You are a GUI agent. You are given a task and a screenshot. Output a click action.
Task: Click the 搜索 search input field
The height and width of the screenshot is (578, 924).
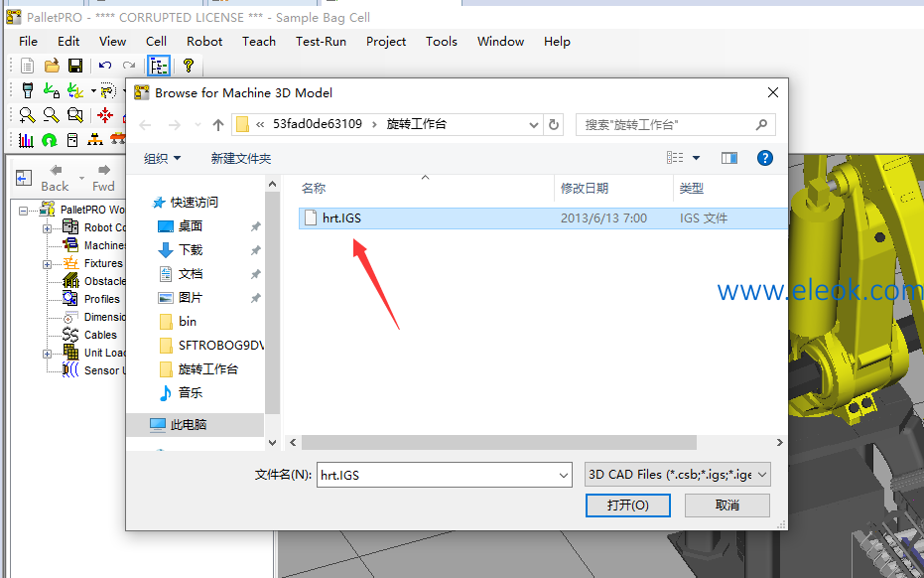pyautogui.click(x=675, y=124)
